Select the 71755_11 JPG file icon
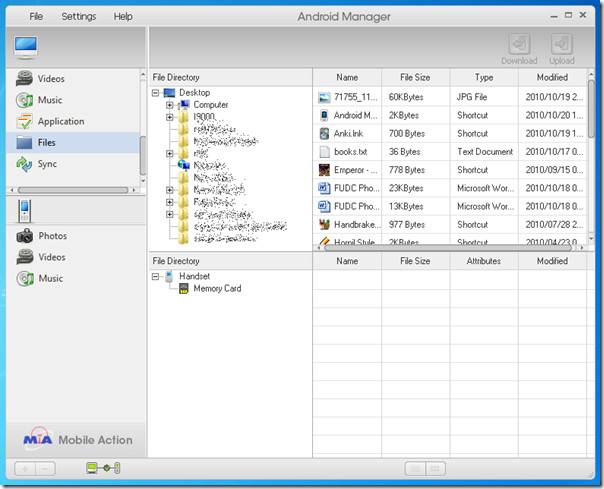 click(324, 97)
